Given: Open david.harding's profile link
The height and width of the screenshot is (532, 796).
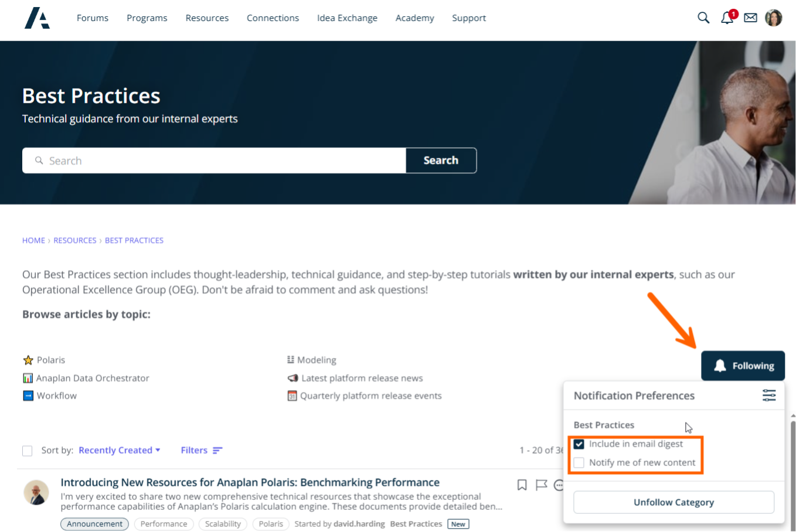Looking at the screenshot, I should (x=359, y=524).
